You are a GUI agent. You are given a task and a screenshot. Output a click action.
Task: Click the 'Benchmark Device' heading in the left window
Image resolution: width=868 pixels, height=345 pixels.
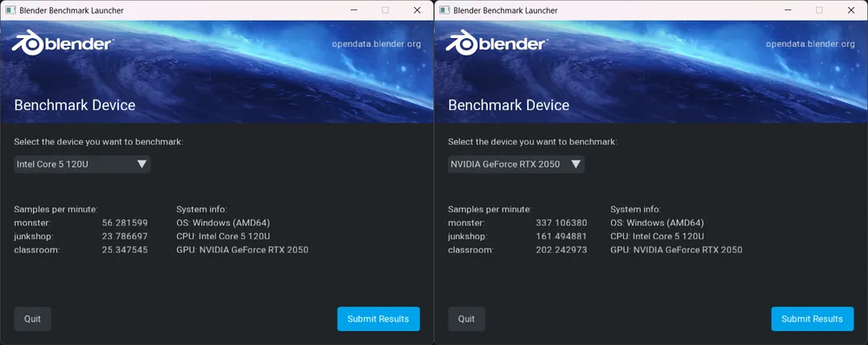75,105
